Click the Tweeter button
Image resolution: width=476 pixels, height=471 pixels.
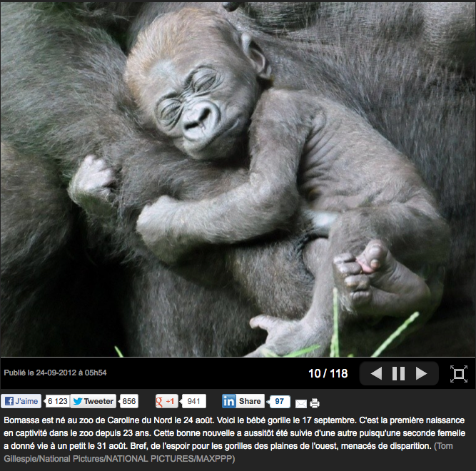click(x=93, y=401)
